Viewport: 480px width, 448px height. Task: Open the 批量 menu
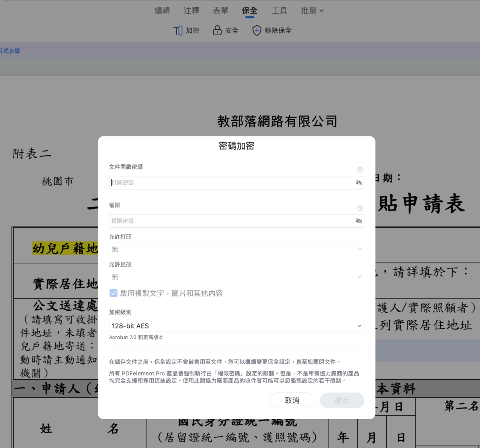[x=312, y=11]
